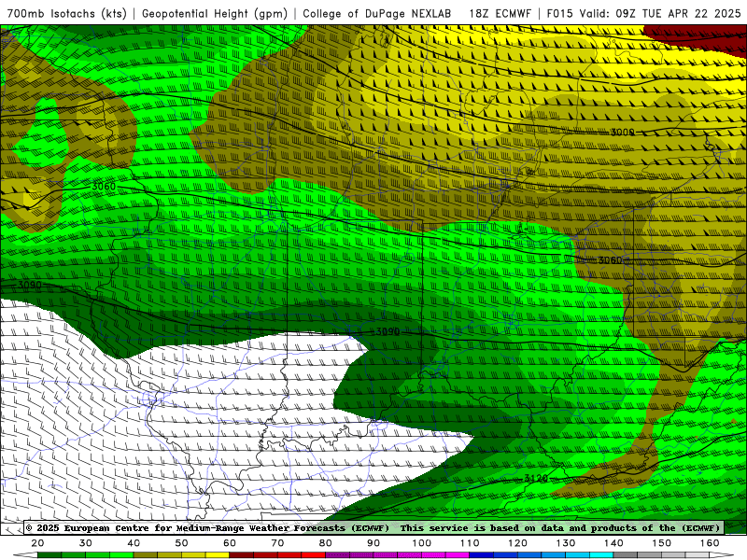Click the 60 kts legend value
747x560 pixels.
[x=230, y=543]
